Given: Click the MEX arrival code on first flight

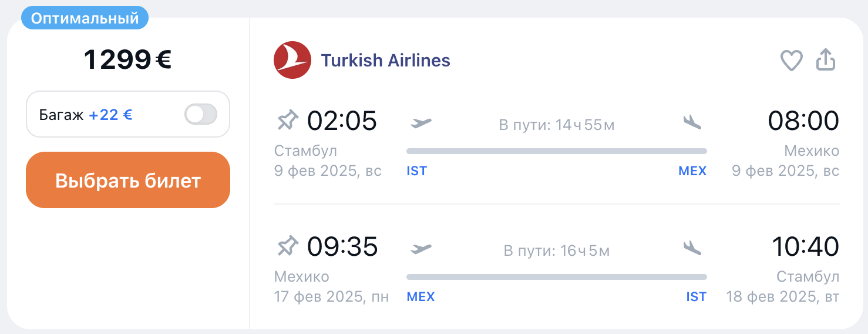Looking at the screenshot, I should 692,171.
